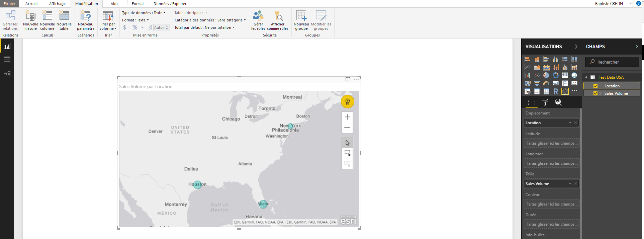Click the percent format button
644x239 pixels.
(x=135, y=27)
